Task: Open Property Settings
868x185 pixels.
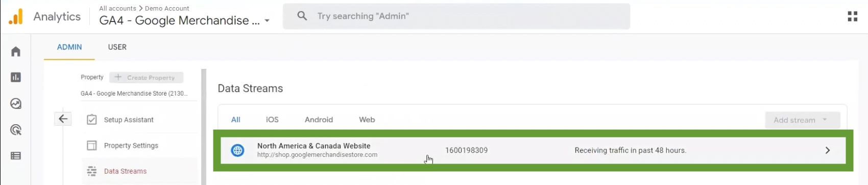Action: [x=131, y=146]
